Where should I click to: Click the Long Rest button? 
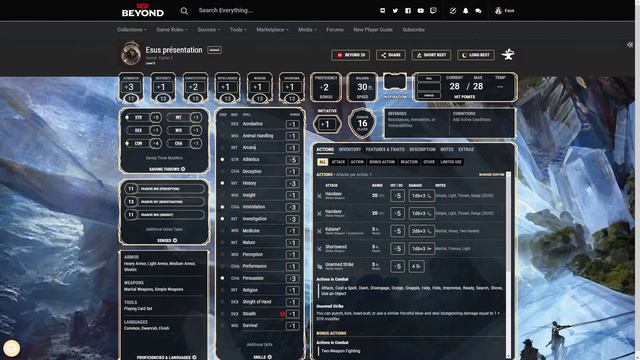click(x=476, y=55)
